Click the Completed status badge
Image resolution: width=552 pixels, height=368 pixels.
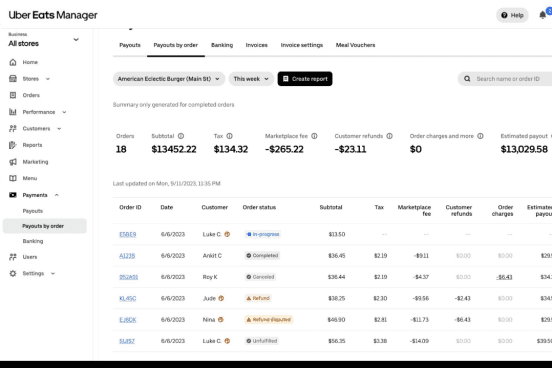[262, 256]
